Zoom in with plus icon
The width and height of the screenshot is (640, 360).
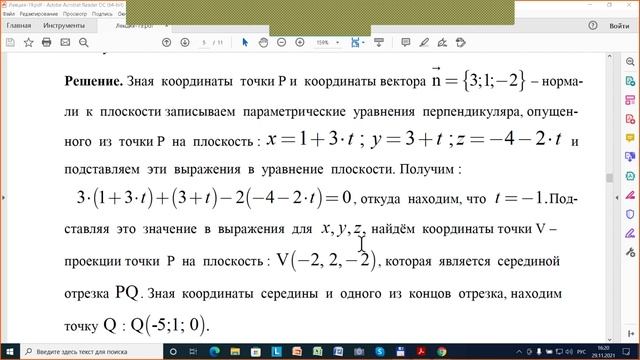tap(300, 42)
